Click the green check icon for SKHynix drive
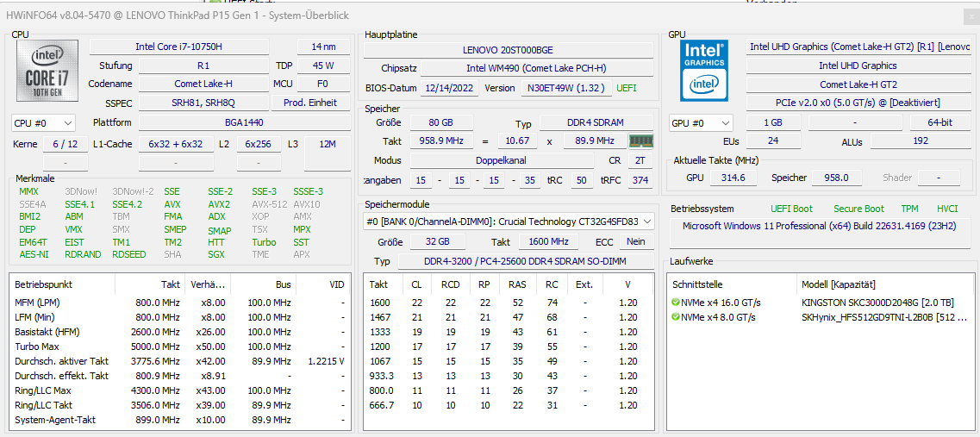The height and width of the screenshot is (437, 980). [676, 317]
